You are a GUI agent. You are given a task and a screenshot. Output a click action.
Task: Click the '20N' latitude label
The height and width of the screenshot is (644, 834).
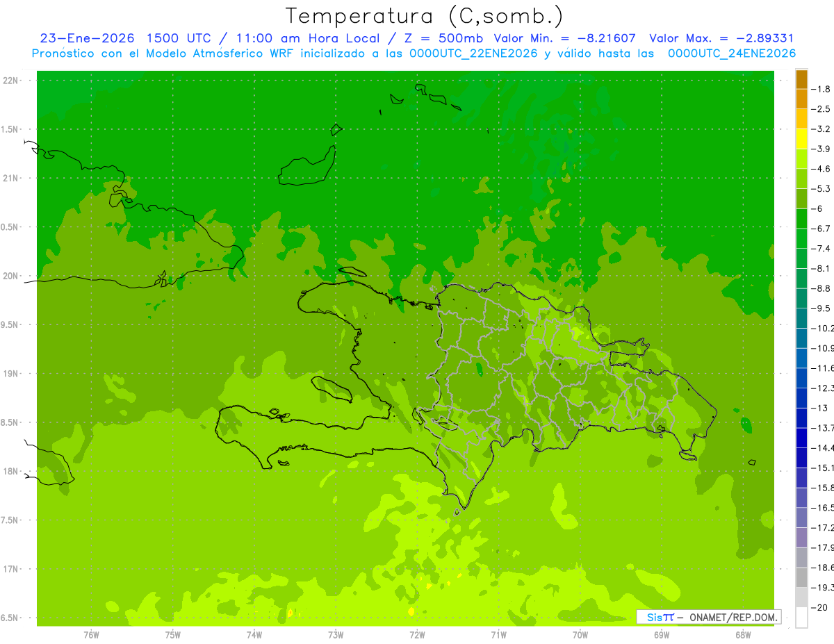coord(11,276)
